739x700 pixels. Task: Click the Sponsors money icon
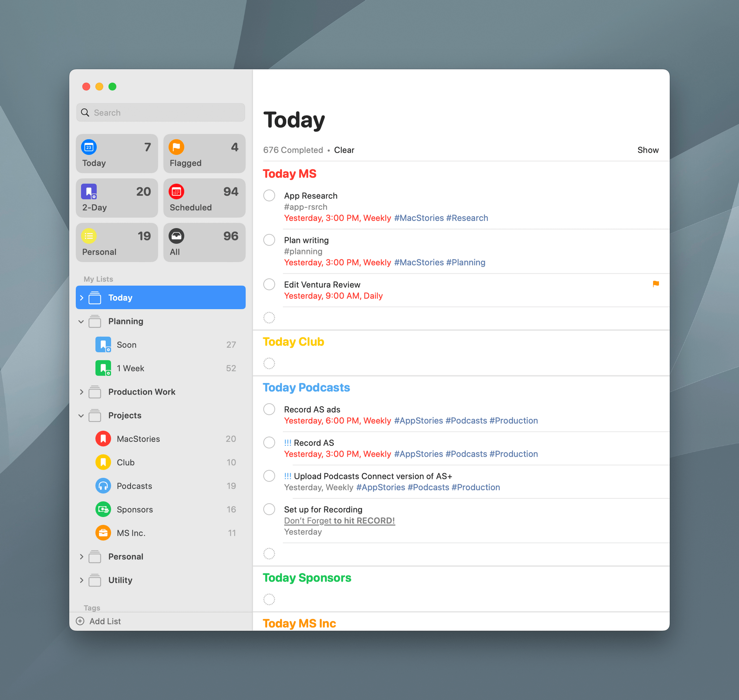point(103,509)
